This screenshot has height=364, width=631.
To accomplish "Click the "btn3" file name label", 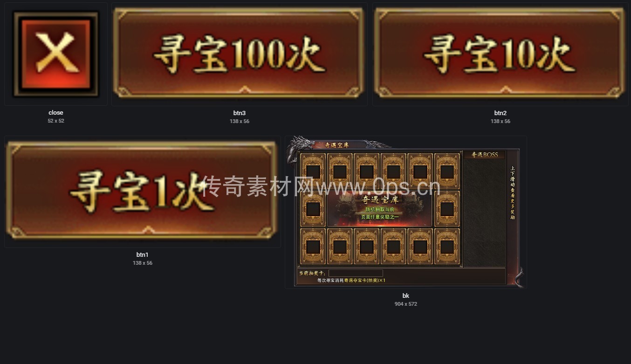I will tap(240, 113).
